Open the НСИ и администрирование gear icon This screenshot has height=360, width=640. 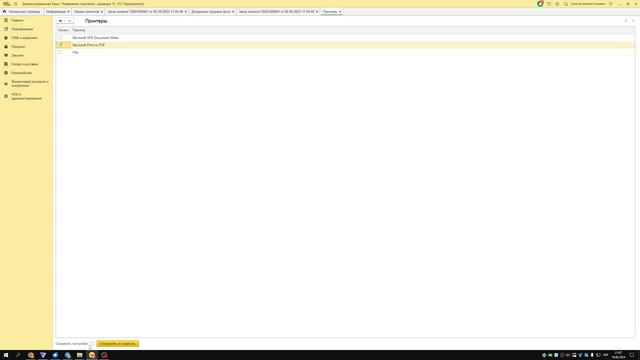(x=6, y=96)
